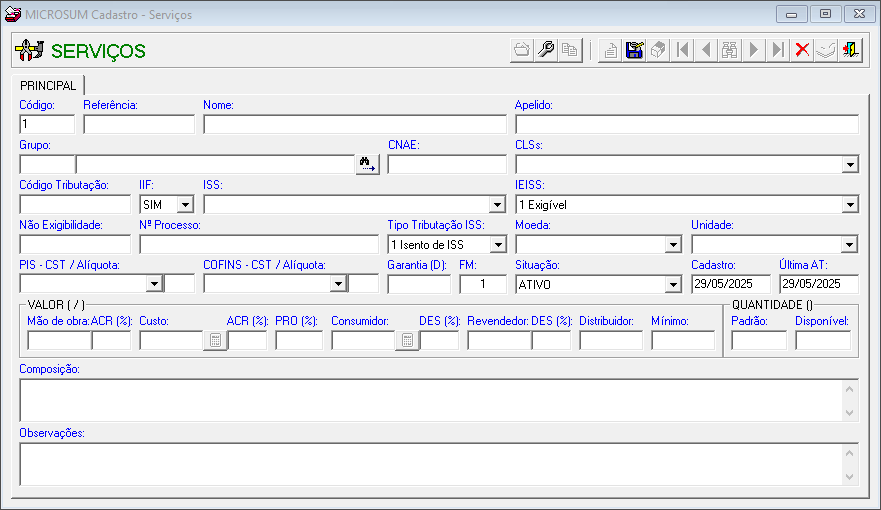The image size is (881, 510).
Task: Click the Nome input field
Action: [354, 124]
